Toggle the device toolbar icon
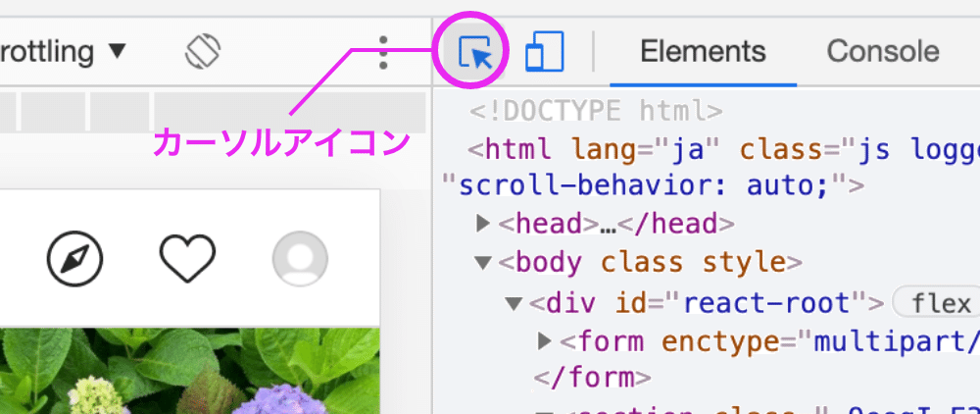This screenshot has height=414, width=980. click(544, 51)
